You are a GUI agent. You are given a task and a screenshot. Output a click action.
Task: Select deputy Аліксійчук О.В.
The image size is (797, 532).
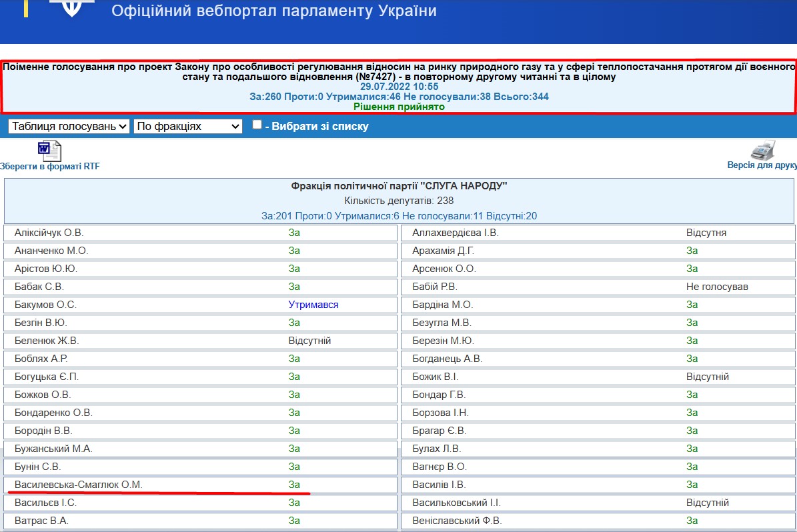(49, 233)
